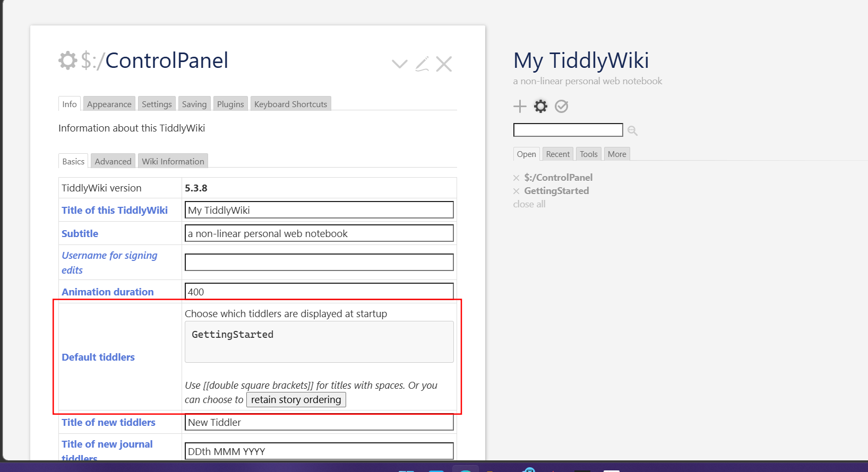Click the advanced search magnifier icon
The width and height of the screenshot is (868, 472).
click(x=632, y=130)
